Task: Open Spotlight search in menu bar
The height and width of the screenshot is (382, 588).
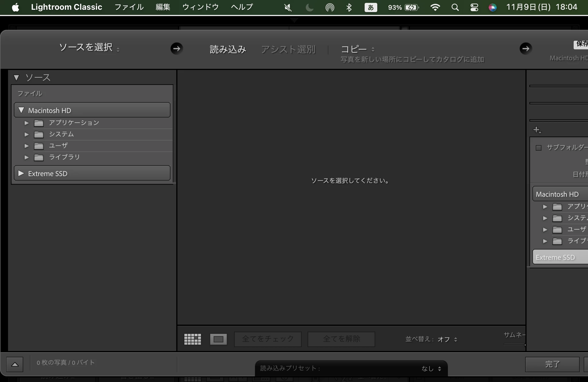Action: [455, 7]
